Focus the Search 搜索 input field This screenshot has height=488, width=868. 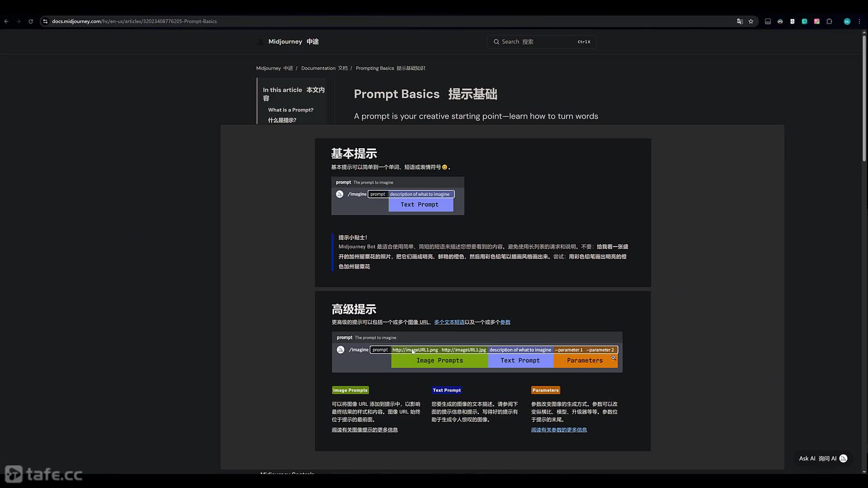pos(542,42)
